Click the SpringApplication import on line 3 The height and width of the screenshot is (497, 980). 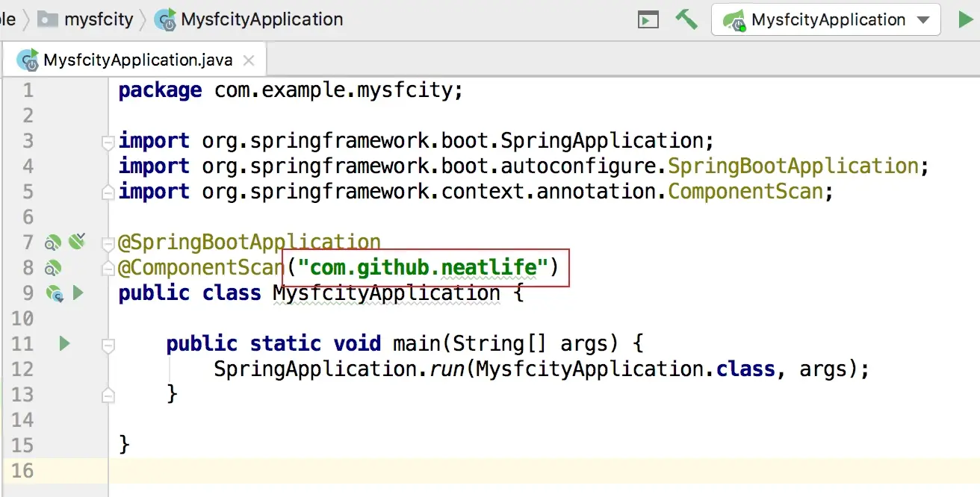[x=602, y=140]
